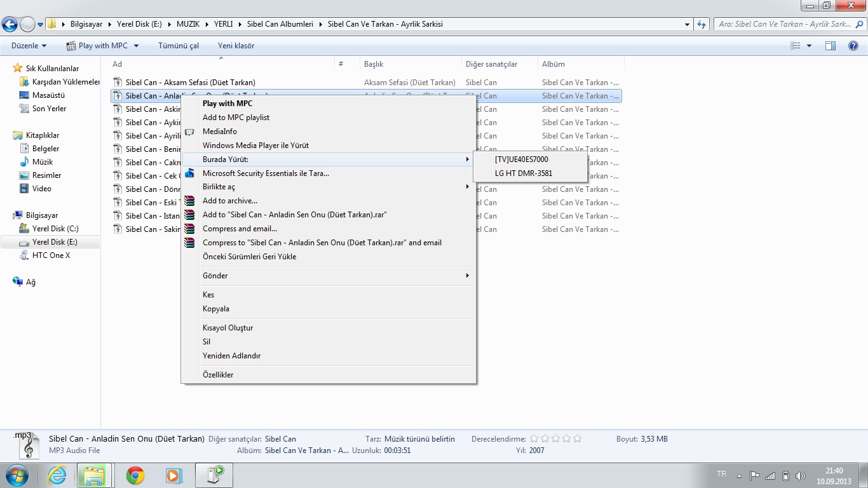Go forward with the Forward arrow button
Screen dimensions: 868x488
(x=27, y=25)
